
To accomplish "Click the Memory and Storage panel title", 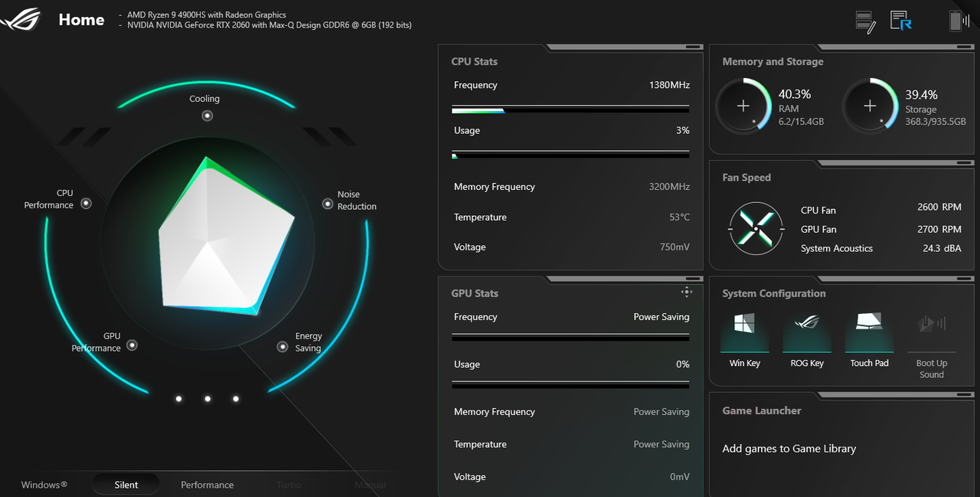I will point(773,61).
